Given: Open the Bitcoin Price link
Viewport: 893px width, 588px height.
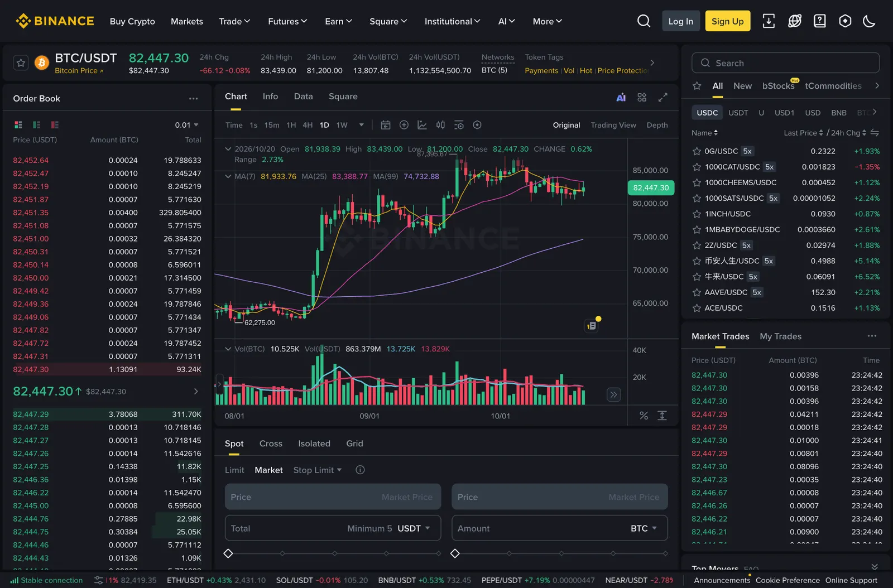Looking at the screenshot, I should tap(79, 71).
